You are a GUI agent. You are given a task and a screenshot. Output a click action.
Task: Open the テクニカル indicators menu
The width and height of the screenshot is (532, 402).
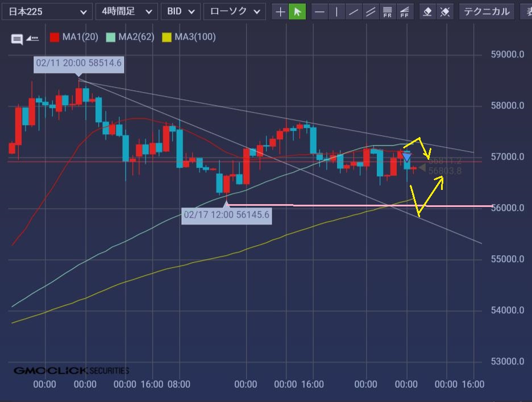pyautogui.click(x=487, y=11)
